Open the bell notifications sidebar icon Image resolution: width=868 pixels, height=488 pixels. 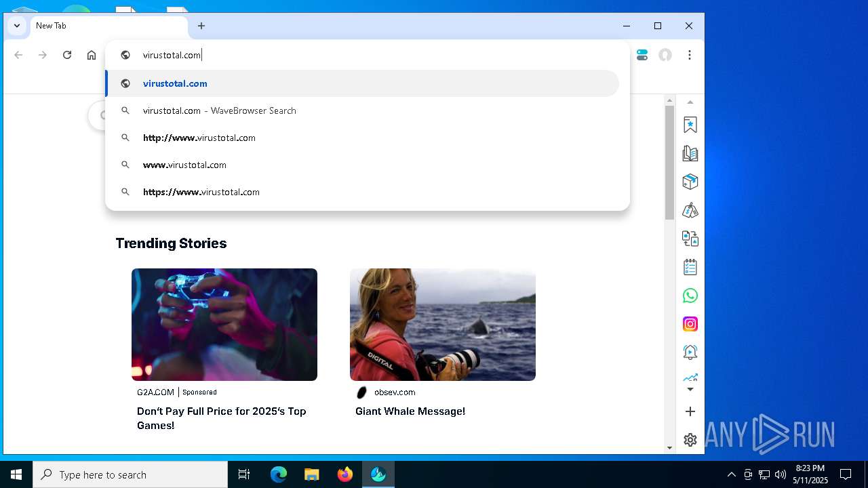tap(690, 352)
